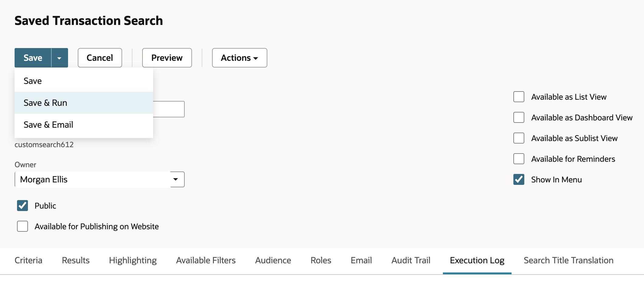The height and width of the screenshot is (284, 644).
Task: Enable Available for Publishing on Website
Action: coord(22,226)
